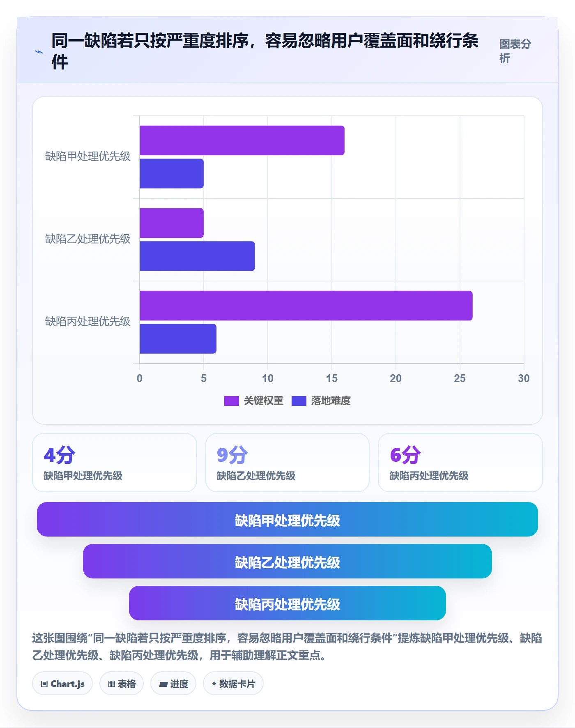Click the 缺陷甲处理优先级 y-axis label
Viewport: 575px width, 728px height.
coord(87,157)
